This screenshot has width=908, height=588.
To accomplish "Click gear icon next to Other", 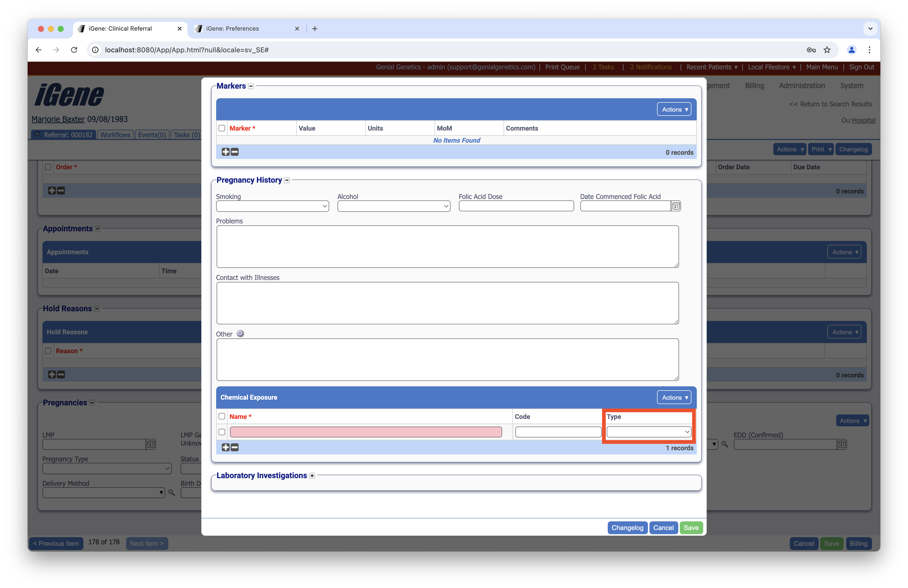I will pyautogui.click(x=240, y=333).
